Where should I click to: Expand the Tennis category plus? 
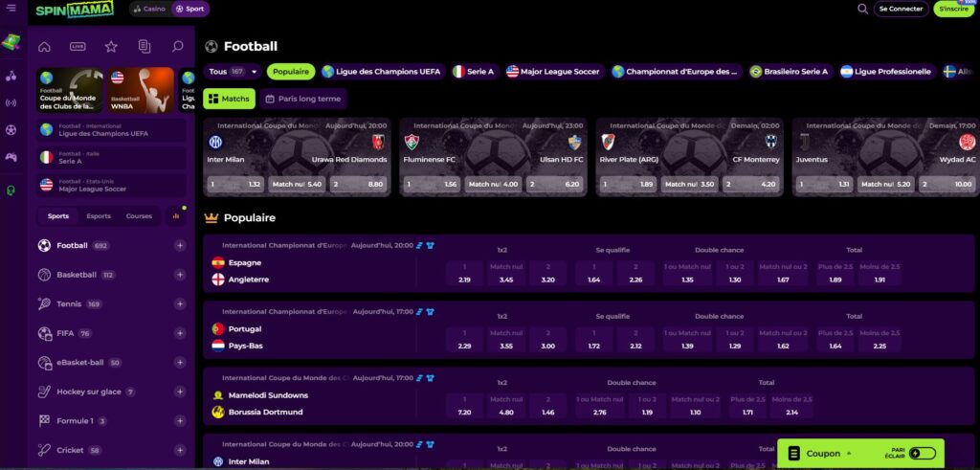(180, 303)
